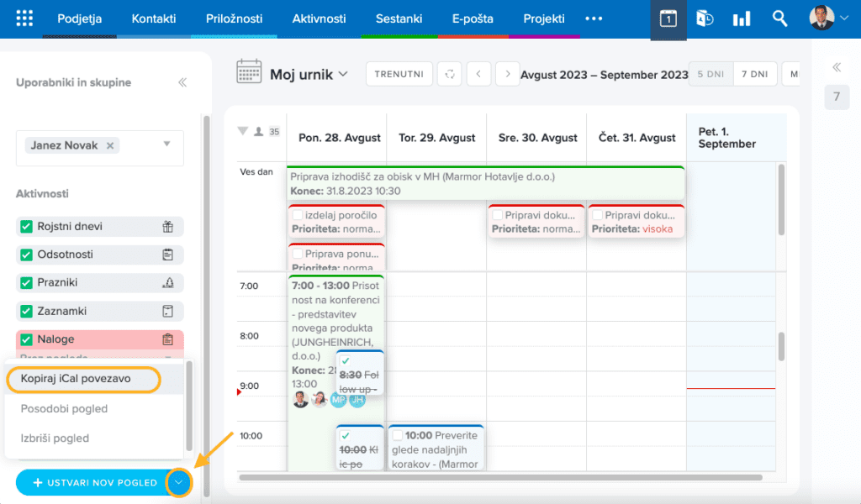This screenshot has height=504, width=861.
Task: Select Izbriši pogled menu entry
Action: coord(93,438)
